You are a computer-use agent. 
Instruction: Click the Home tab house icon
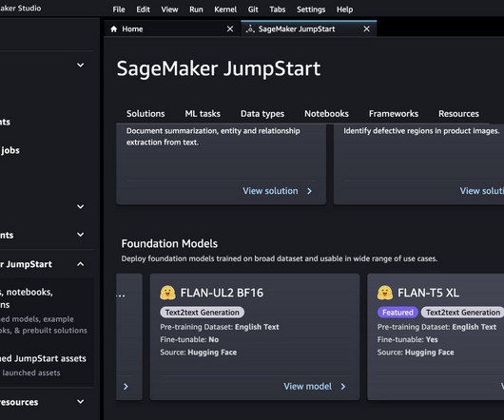click(x=114, y=29)
